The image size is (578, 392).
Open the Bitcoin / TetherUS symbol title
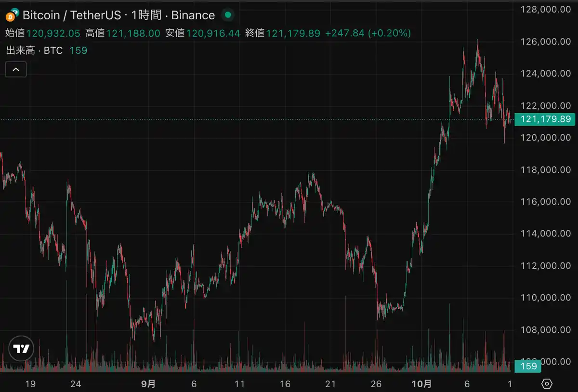[72, 15]
